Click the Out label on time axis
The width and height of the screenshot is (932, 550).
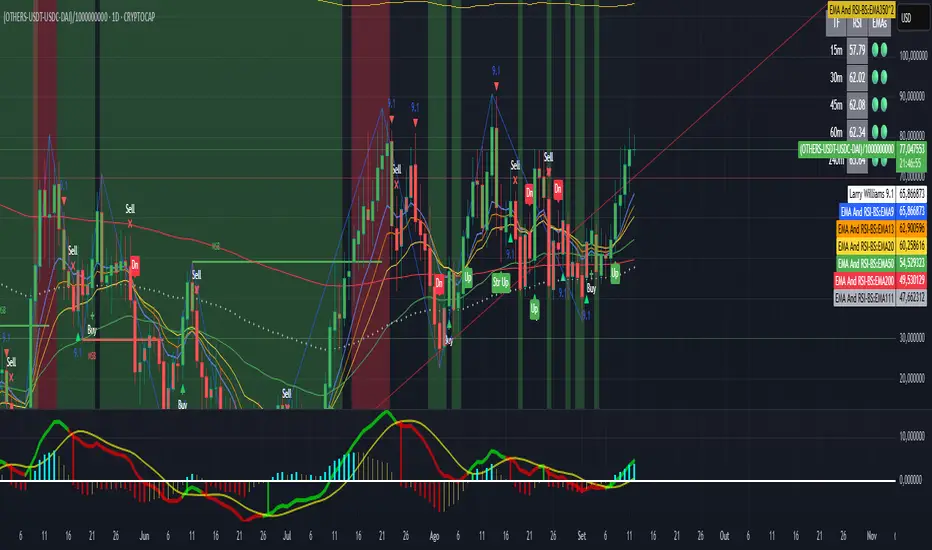click(725, 536)
